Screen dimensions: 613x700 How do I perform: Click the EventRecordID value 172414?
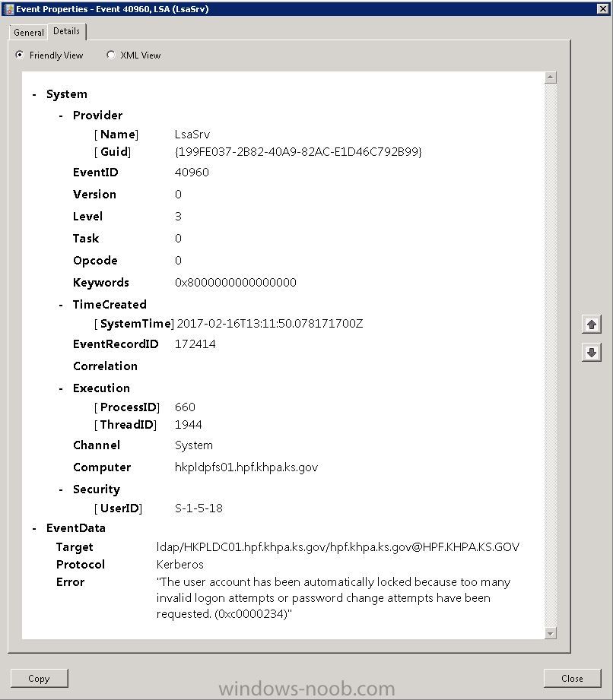click(x=195, y=344)
